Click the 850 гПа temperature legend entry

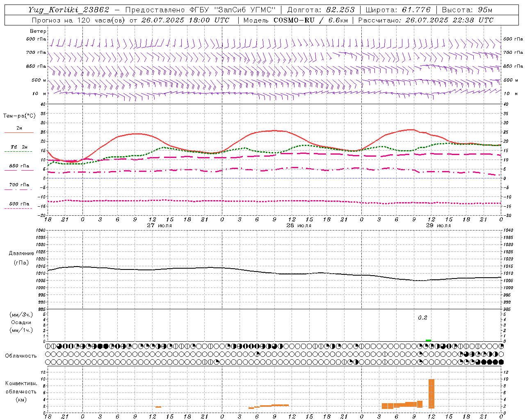pyautogui.click(x=19, y=166)
